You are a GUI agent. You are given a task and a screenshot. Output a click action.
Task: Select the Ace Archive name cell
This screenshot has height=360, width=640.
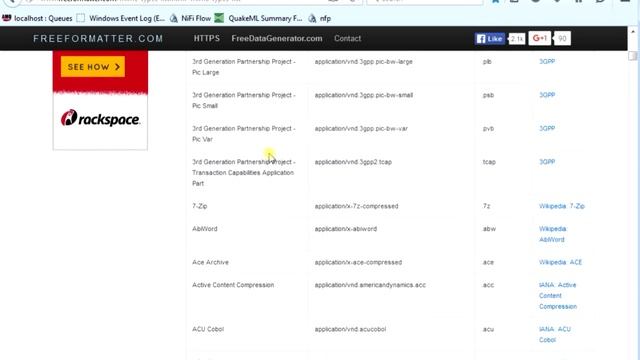coord(210,262)
